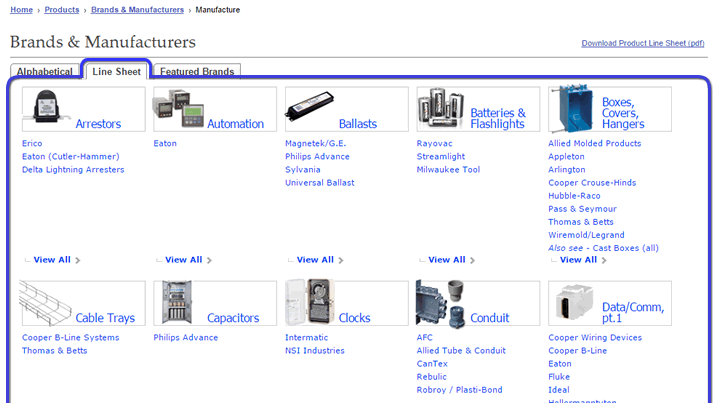Open Cooper B-Line Systems link
Screen dimensions: 720x403
click(71, 337)
